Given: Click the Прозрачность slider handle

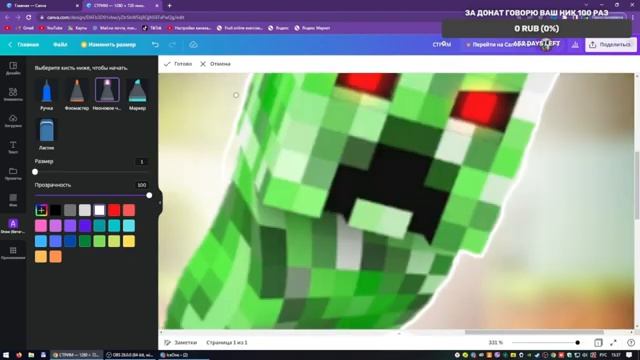Looking at the screenshot, I should point(149,196).
